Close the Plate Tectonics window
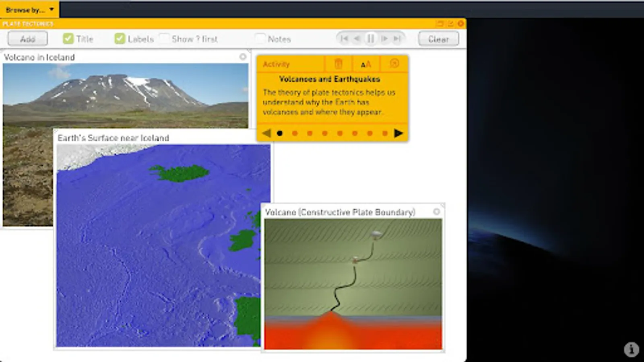Image resolution: width=644 pixels, height=362 pixels. pyautogui.click(x=460, y=24)
